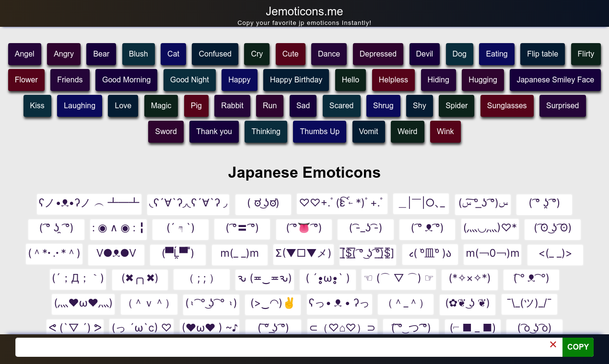View the Sunglasses emoticon category

pyautogui.click(x=507, y=106)
